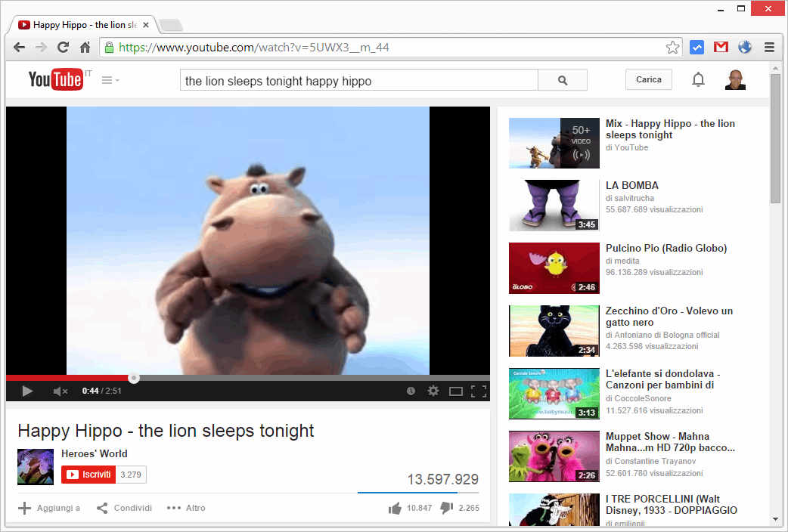Select the Happy Hippo tab
This screenshot has width=788, height=532.
(85, 25)
